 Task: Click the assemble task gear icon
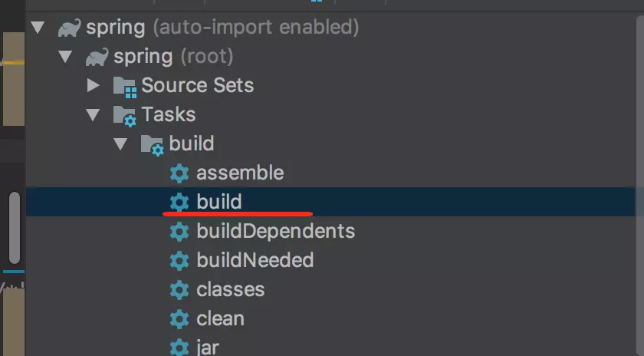179,173
